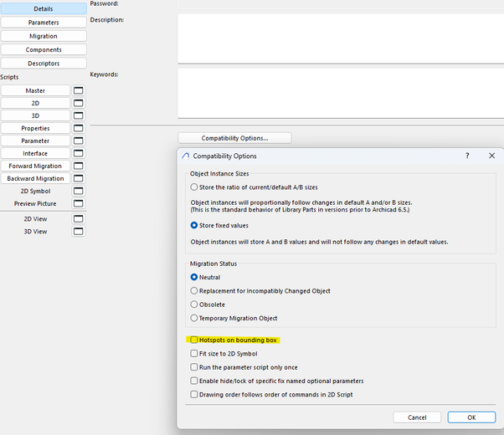The height and width of the screenshot is (435, 504).
Task: Go to the Migration tab
Action: coord(44,36)
